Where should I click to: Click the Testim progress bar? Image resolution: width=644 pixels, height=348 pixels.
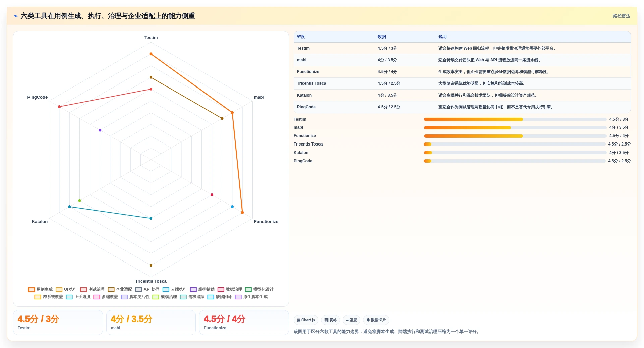pyautogui.click(x=515, y=119)
